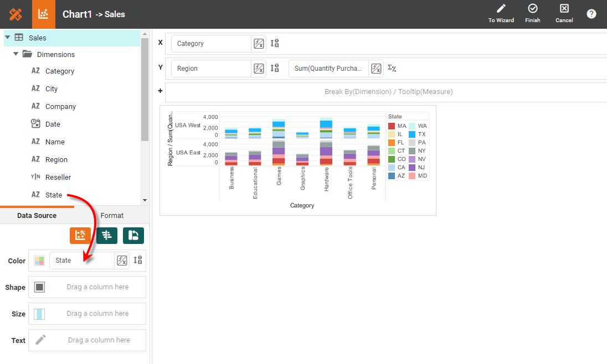Viewport: 607px width, 364px height.
Task: Click the percentage Σ% icon beside the Sum measure
Action: (391, 69)
